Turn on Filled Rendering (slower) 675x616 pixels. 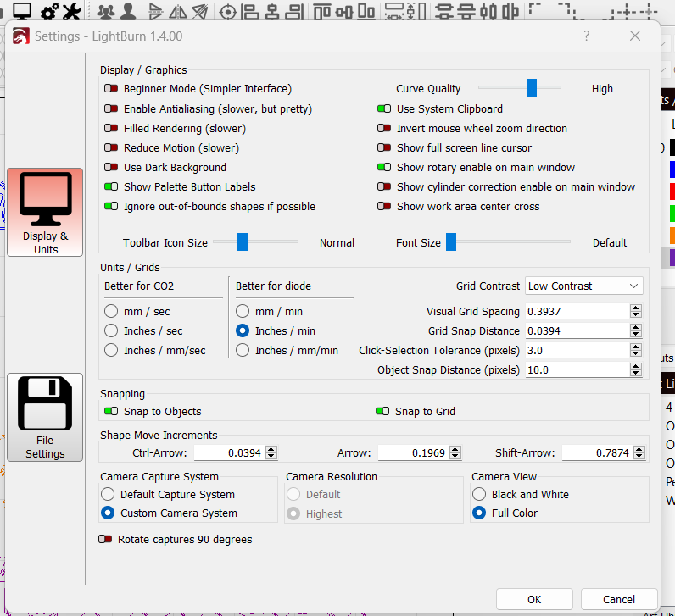[x=111, y=128]
